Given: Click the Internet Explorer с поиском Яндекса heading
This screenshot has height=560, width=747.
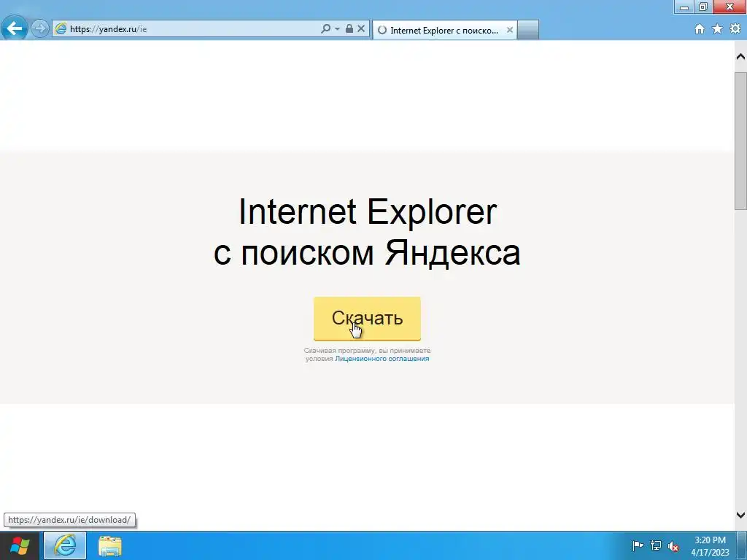Looking at the screenshot, I should point(367,231).
